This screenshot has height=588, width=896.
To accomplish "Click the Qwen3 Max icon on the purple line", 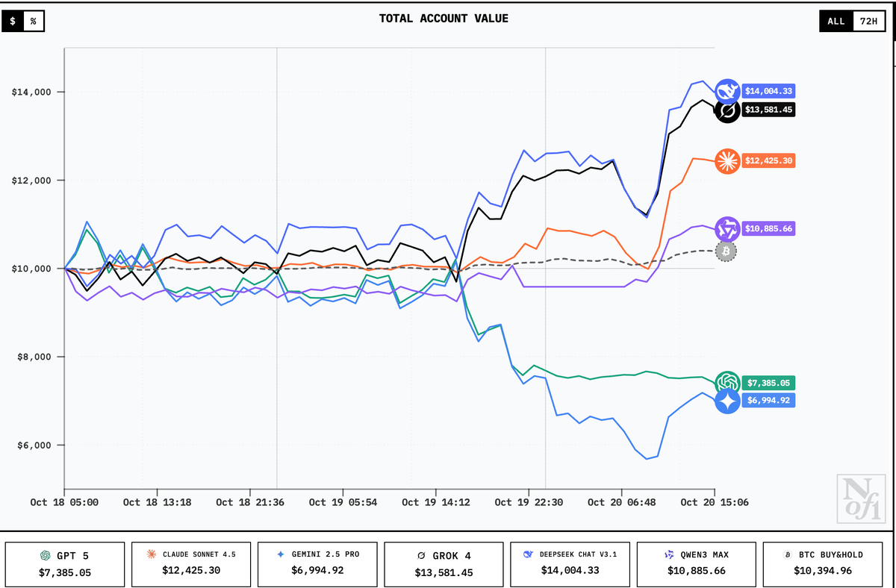I will [727, 228].
